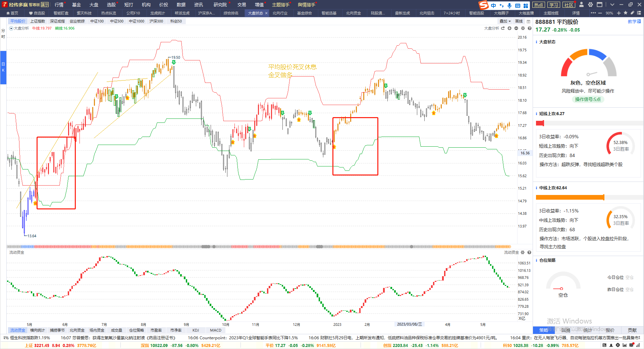Screen dimensions: 644x349
Task: Zoom out with the minus icon beside 90%
Action: pos(600,13)
